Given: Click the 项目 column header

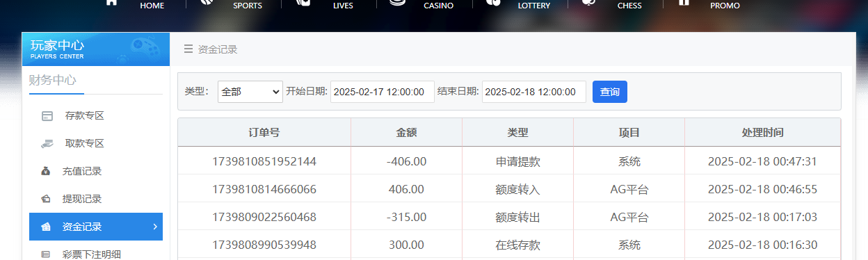Looking at the screenshot, I should 629,132.
